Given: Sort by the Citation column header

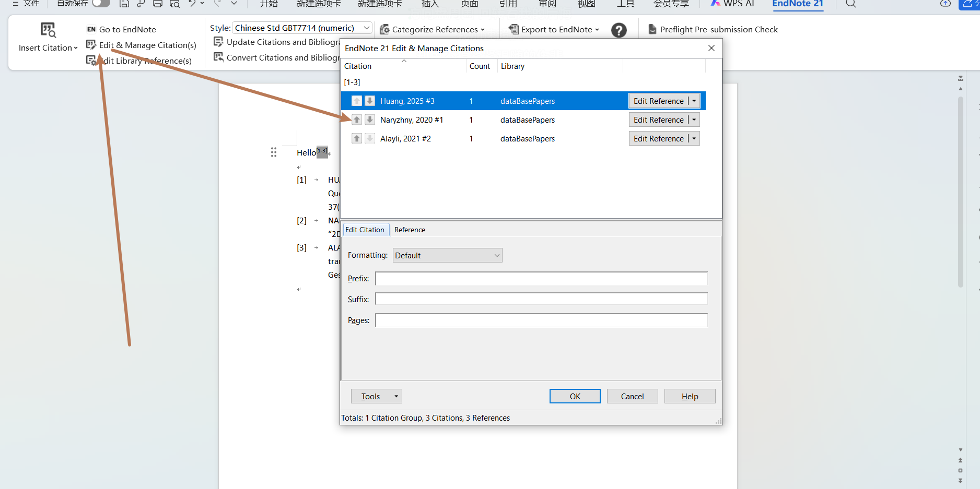Looking at the screenshot, I should tap(403, 66).
